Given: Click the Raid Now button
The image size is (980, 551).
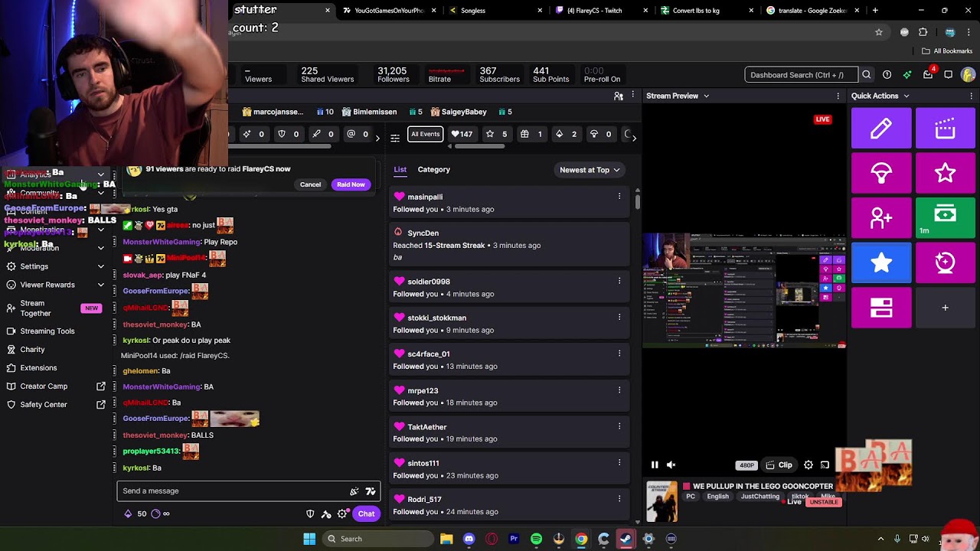Looking at the screenshot, I should pyautogui.click(x=351, y=184).
